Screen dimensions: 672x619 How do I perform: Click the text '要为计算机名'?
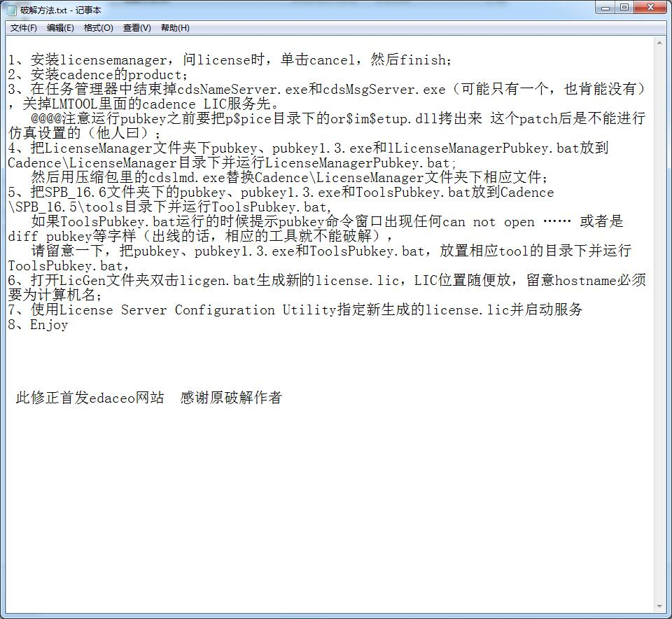click(51, 295)
